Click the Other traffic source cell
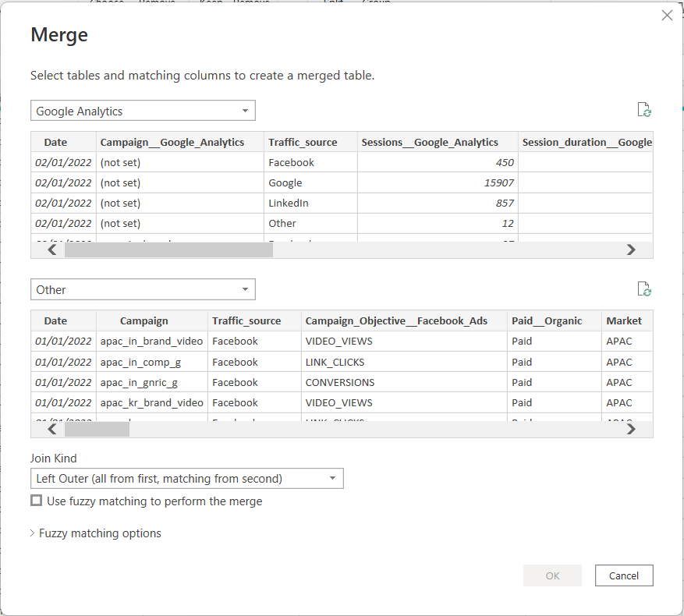This screenshot has height=616, width=684. [x=310, y=223]
